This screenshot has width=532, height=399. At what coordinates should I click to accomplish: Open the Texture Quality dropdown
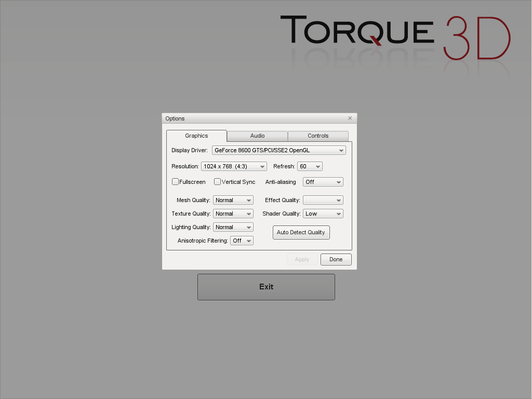point(233,214)
